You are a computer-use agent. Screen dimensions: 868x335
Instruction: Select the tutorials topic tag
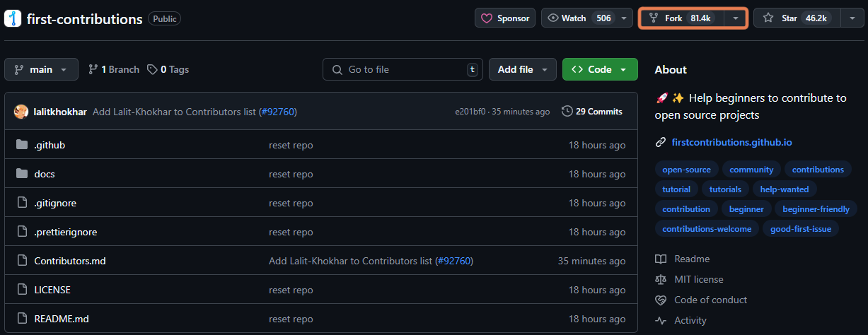pos(725,189)
